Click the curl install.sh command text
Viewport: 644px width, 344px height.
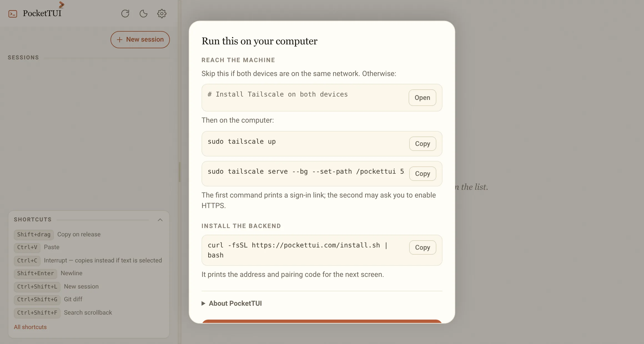pyautogui.click(x=298, y=250)
